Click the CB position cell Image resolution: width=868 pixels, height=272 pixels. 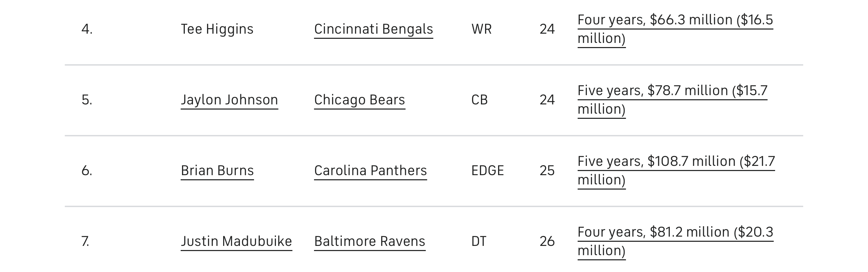480,100
